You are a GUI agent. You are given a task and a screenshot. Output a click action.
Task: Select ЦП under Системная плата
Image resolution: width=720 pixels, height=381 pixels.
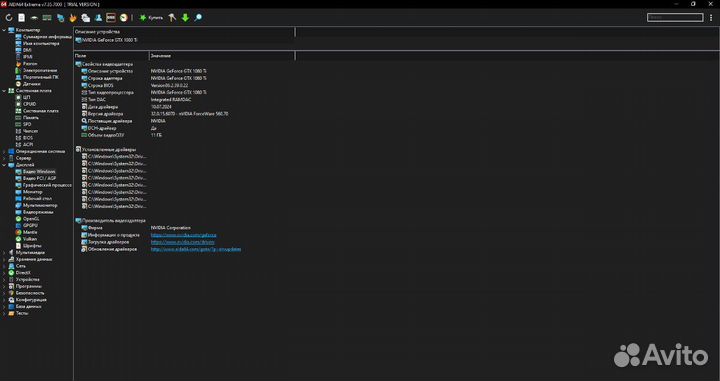pyautogui.click(x=23, y=98)
